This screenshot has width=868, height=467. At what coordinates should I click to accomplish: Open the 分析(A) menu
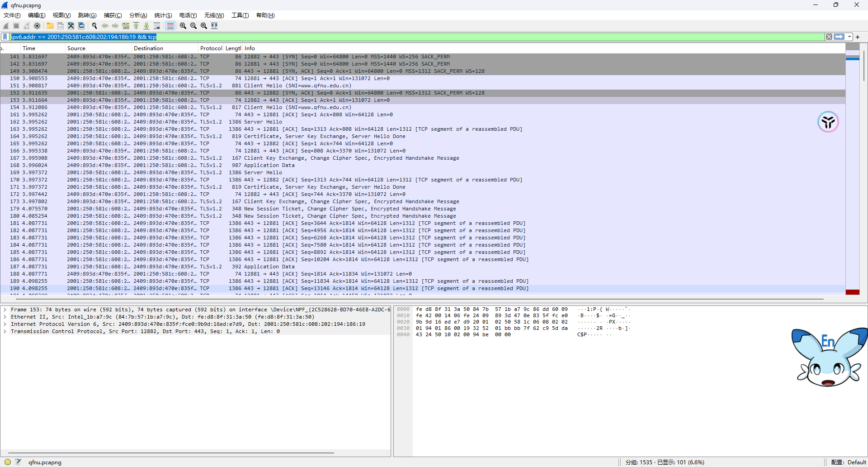138,15
